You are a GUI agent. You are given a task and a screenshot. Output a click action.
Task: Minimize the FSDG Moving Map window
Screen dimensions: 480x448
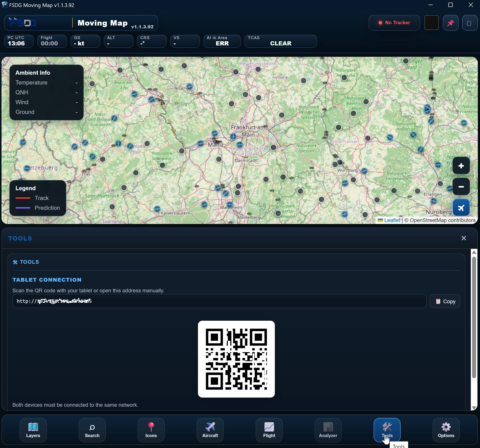tap(430, 5)
